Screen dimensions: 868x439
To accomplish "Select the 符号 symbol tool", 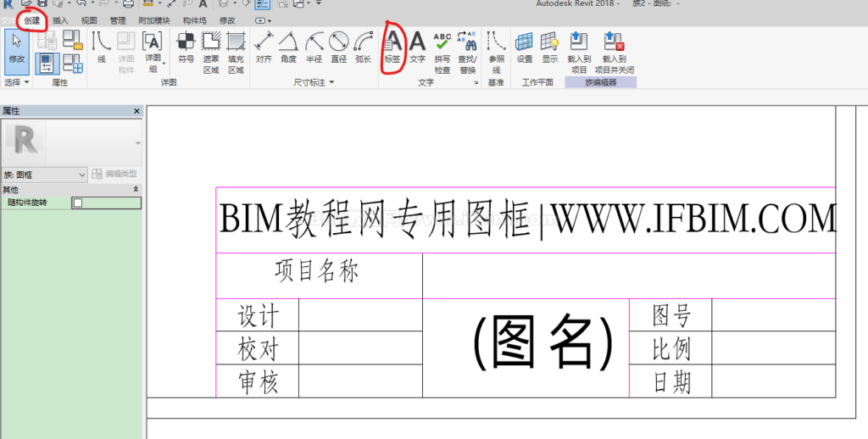I will point(186,47).
